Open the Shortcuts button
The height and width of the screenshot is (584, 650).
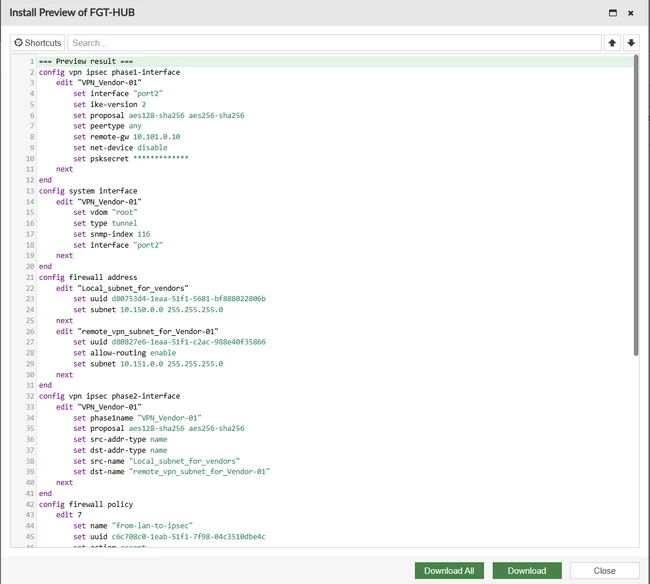point(37,43)
